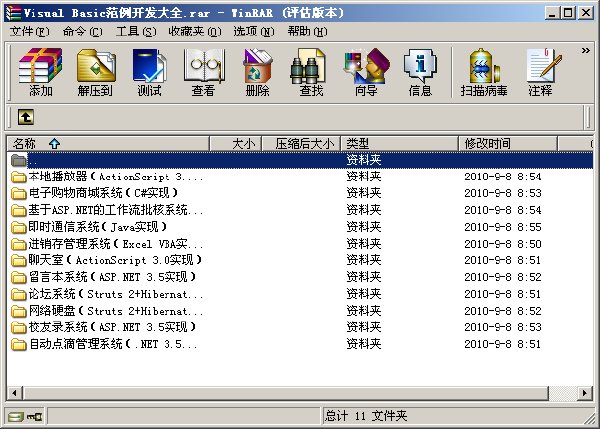Click folder icon of 留言本系统 row
Image resolution: width=600 pixels, height=429 pixels.
click(18, 277)
